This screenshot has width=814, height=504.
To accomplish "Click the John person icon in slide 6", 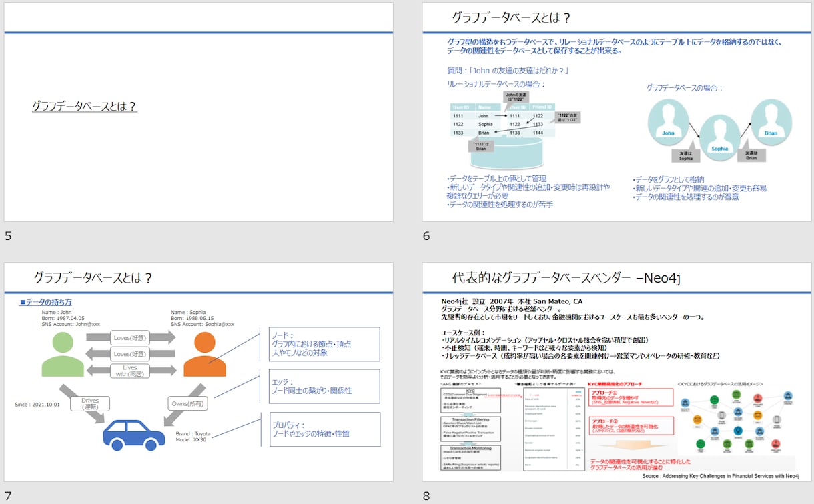I will (669, 123).
